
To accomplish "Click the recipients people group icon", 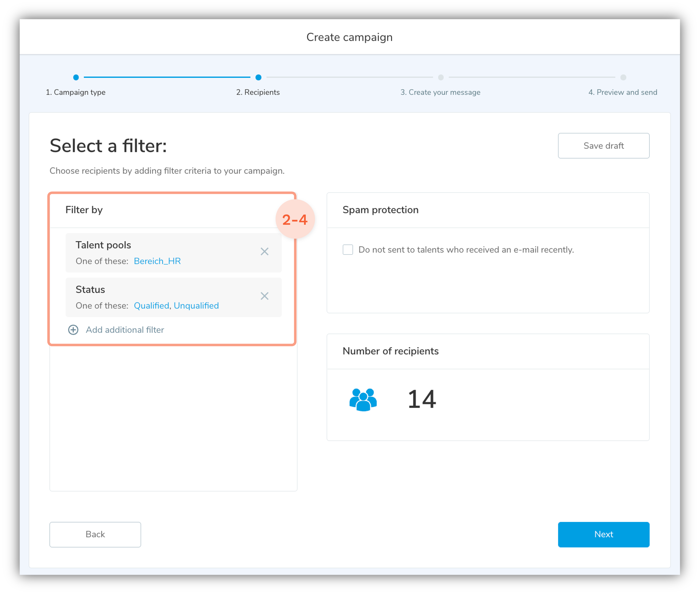I will click(x=363, y=399).
